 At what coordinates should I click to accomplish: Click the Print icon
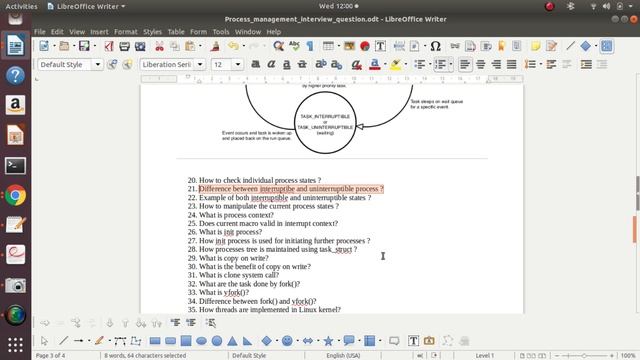[x=124, y=46]
